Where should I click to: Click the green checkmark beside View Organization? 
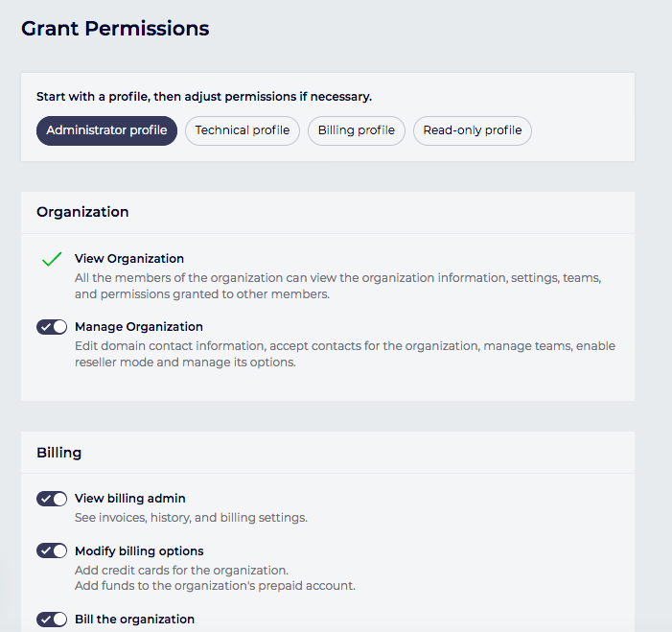tap(52, 259)
